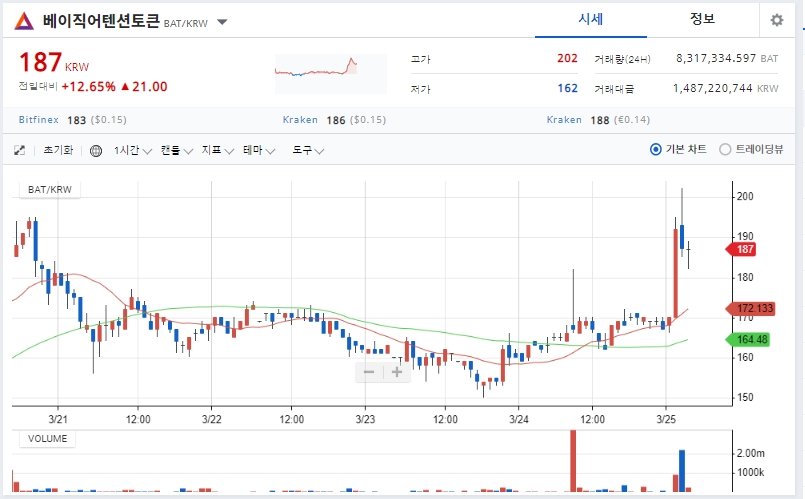Open the 지표 indicators dropdown

218,150
